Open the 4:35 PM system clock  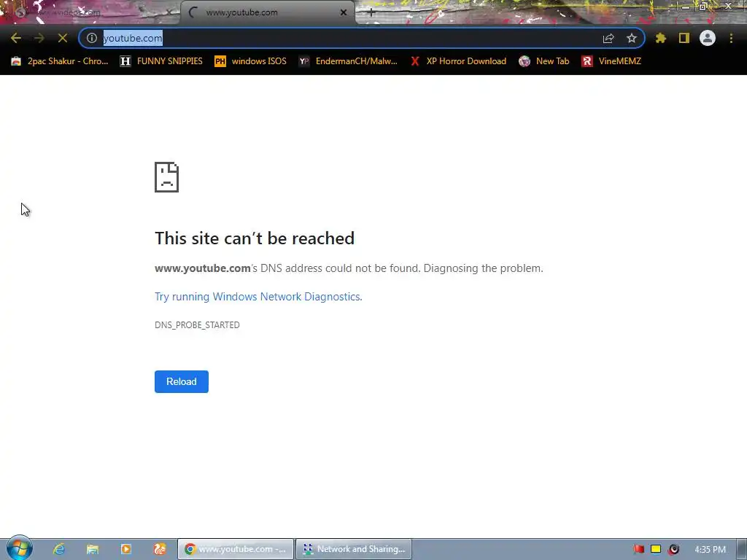pos(710,550)
